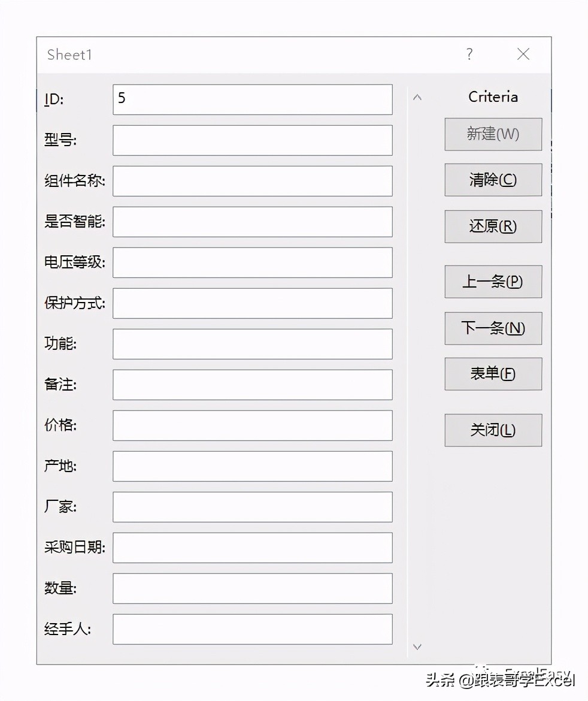Image resolution: width=588 pixels, height=701 pixels.
Task: Go to previous record with 上一条(P)
Action: (493, 282)
